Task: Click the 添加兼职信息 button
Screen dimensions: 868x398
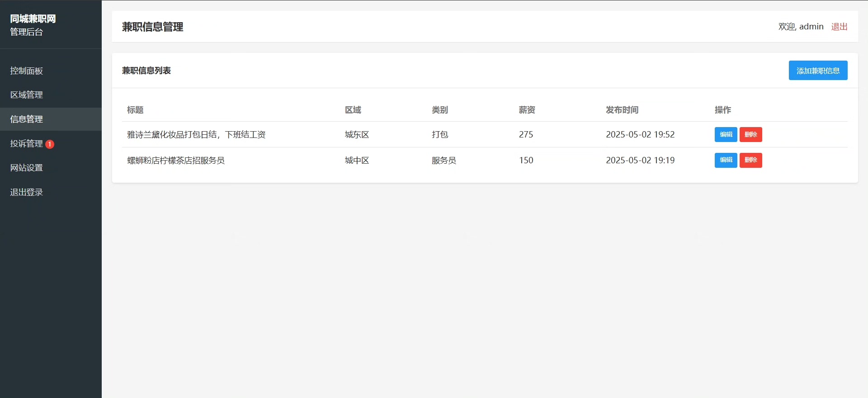Action: pos(818,71)
